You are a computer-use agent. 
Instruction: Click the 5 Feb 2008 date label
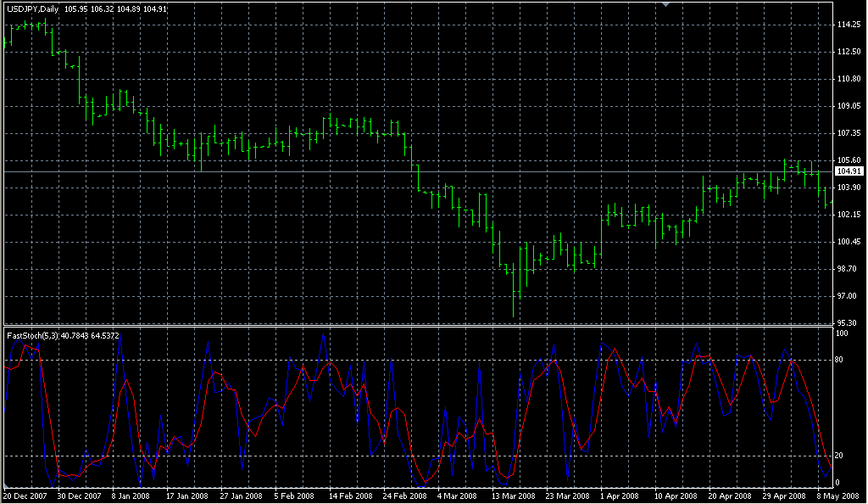(296, 496)
